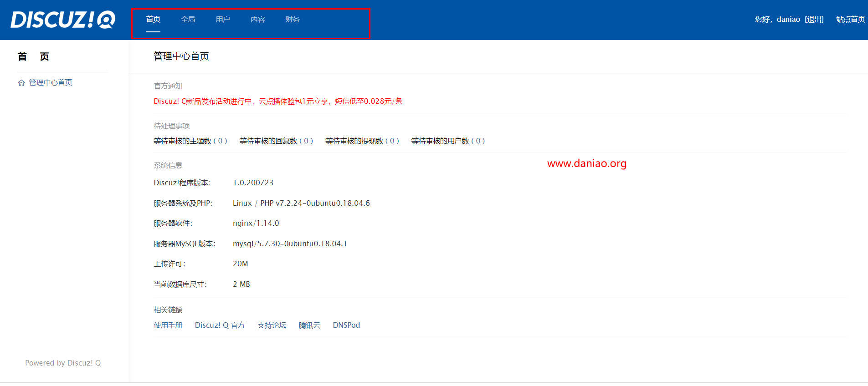This screenshot has width=868, height=386.
Task: Click the 待处理事项 section label
Action: click(172, 126)
